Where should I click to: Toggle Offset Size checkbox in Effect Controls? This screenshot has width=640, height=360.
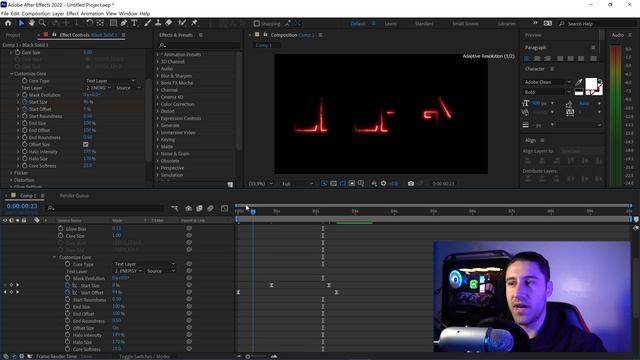pyautogui.click(x=86, y=144)
